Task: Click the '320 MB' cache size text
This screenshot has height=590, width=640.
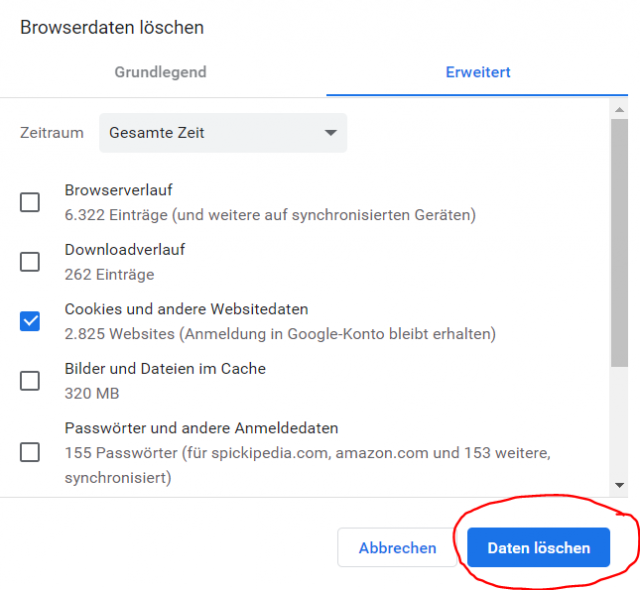Action: (92, 394)
